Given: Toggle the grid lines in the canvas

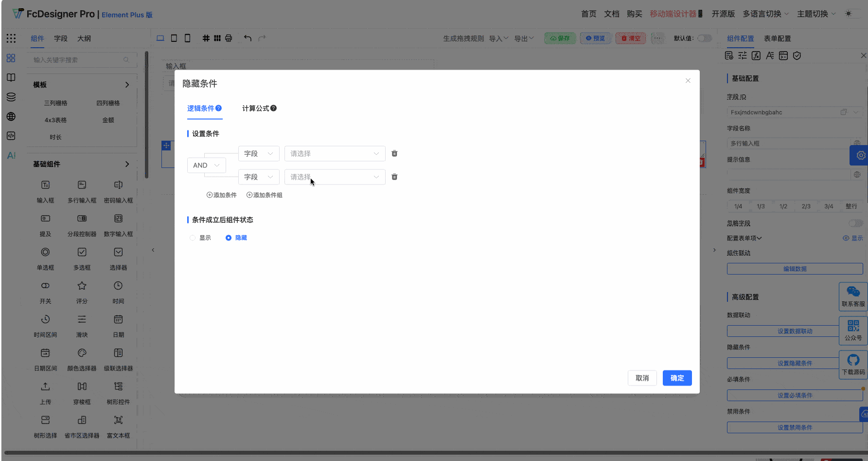Looking at the screenshot, I should pyautogui.click(x=206, y=37).
